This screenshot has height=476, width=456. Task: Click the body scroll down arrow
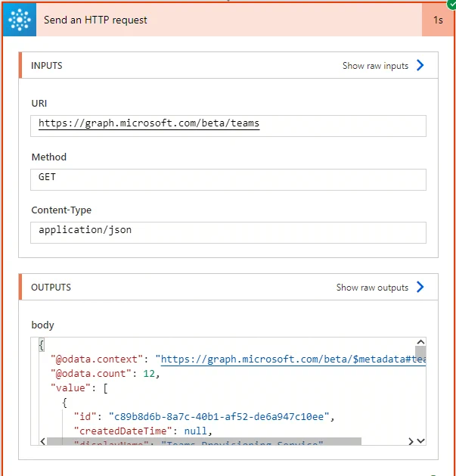pyautogui.click(x=420, y=440)
